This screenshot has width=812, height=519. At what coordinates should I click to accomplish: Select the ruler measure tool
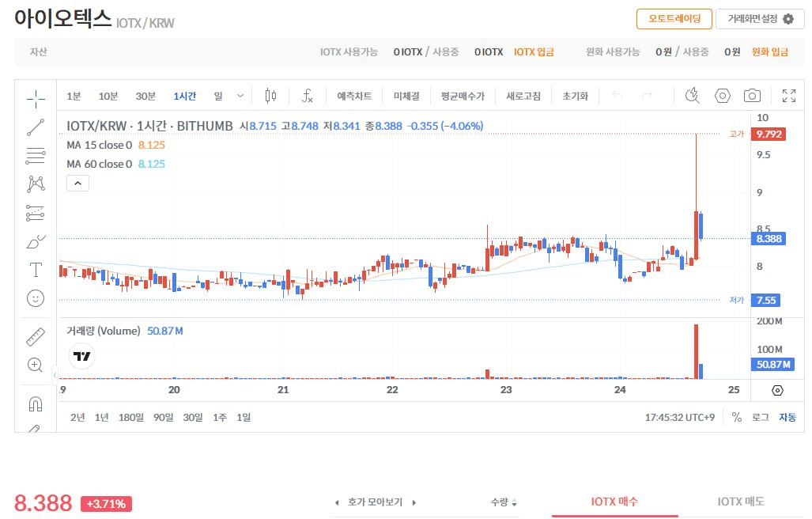click(x=36, y=337)
